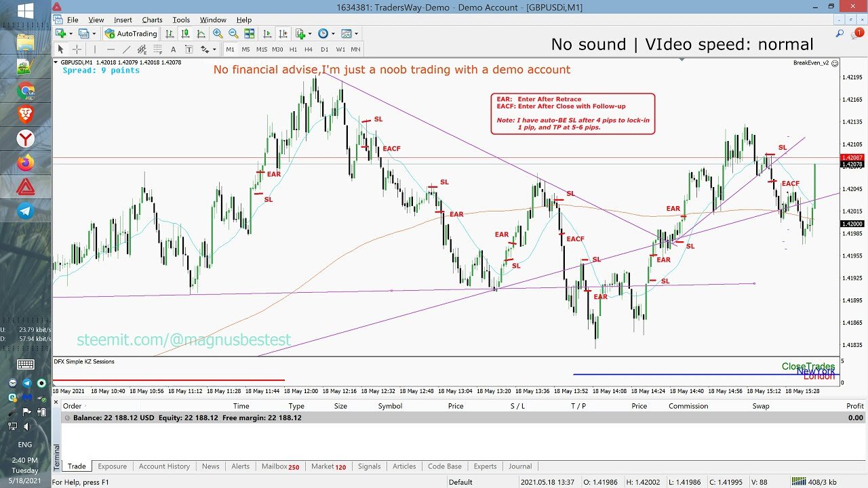Open the red notification badge icon
The height and width of the screenshot is (488, 868).
[859, 33]
